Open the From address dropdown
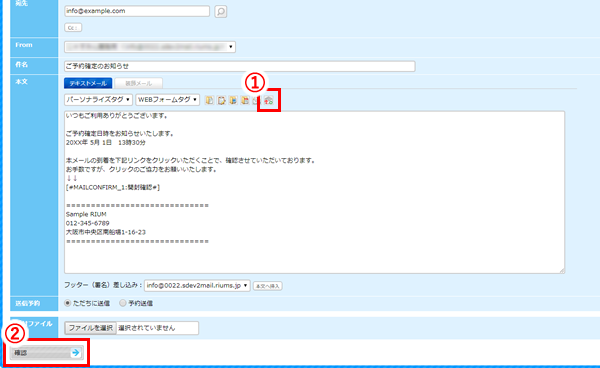600x368 pixels. pyautogui.click(x=150, y=47)
